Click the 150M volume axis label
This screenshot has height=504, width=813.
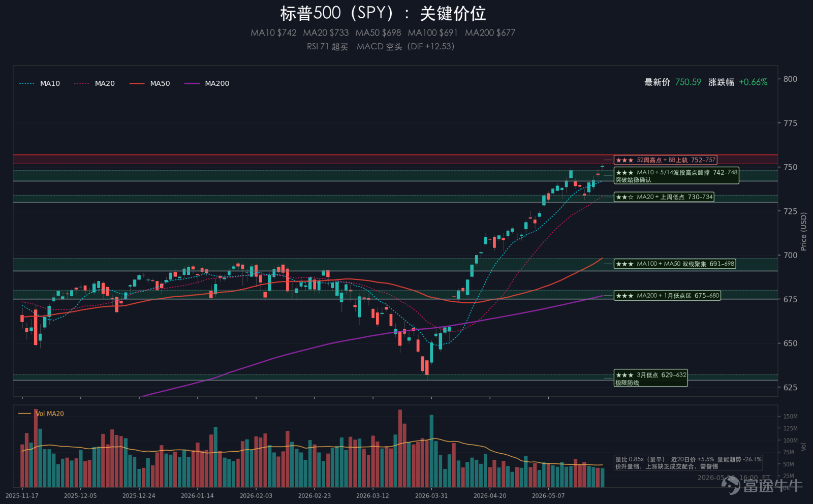coord(790,417)
